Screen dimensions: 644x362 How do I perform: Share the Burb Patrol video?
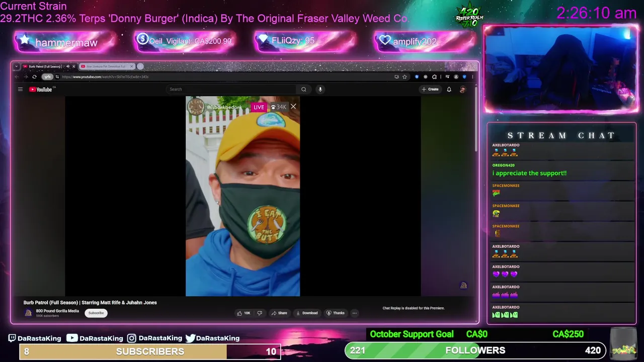[279, 313]
